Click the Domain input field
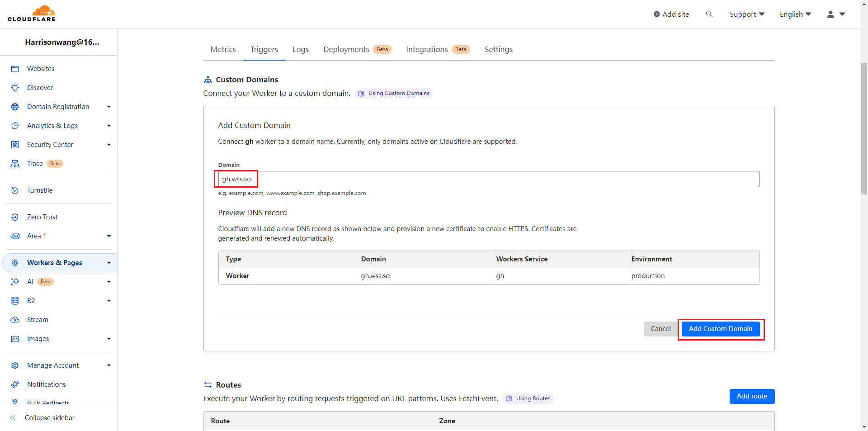Viewport: 868px width, 431px height. click(x=488, y=179)
